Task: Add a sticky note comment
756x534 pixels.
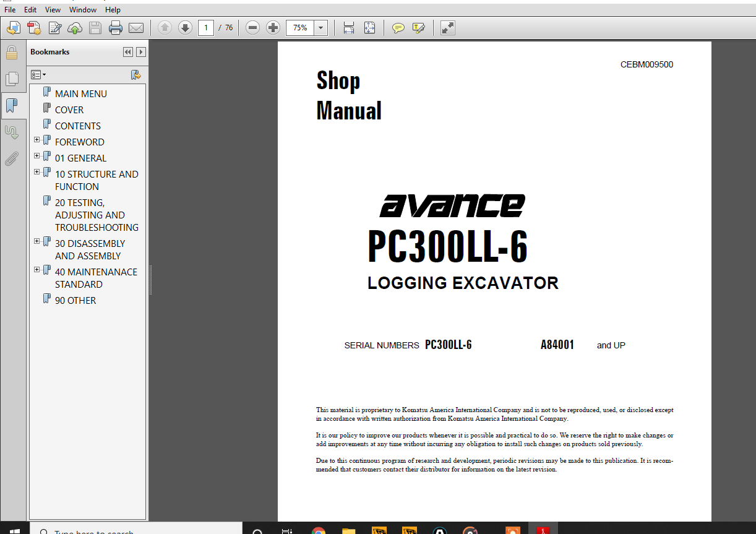Action: tap(398, 28)
